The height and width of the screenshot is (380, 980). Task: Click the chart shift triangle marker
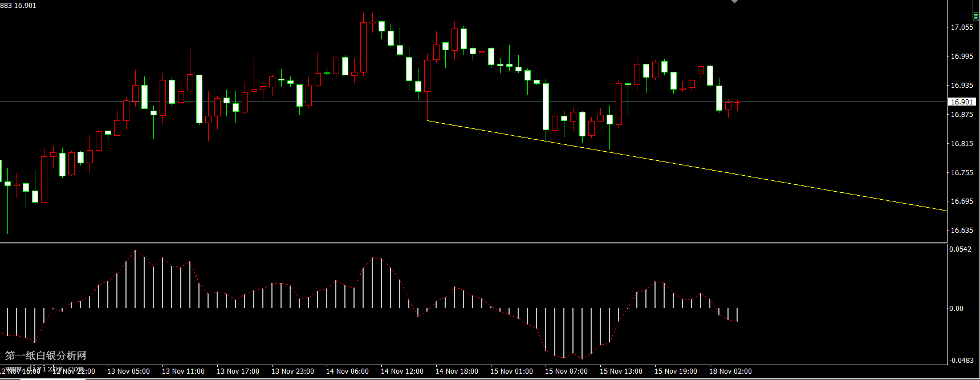(x=734, y=2)
